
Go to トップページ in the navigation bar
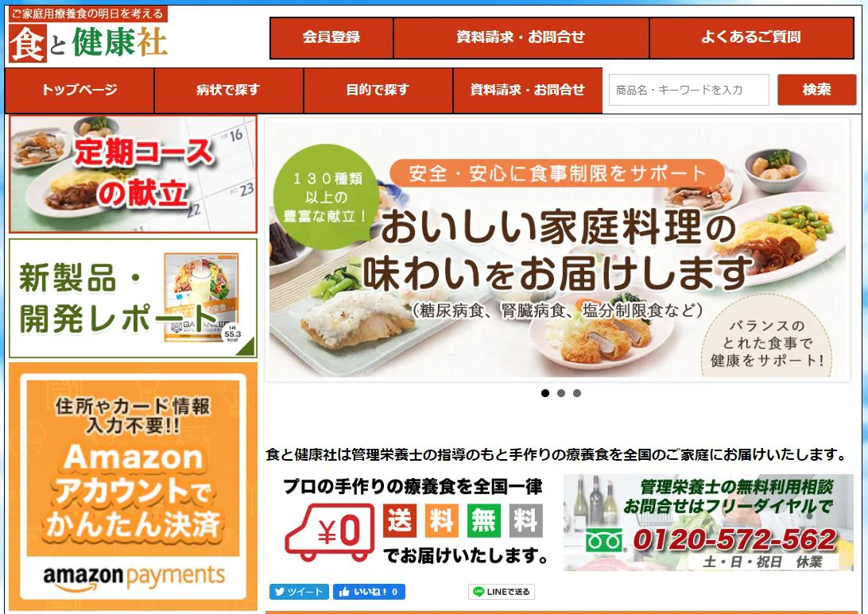pos(79,90)
